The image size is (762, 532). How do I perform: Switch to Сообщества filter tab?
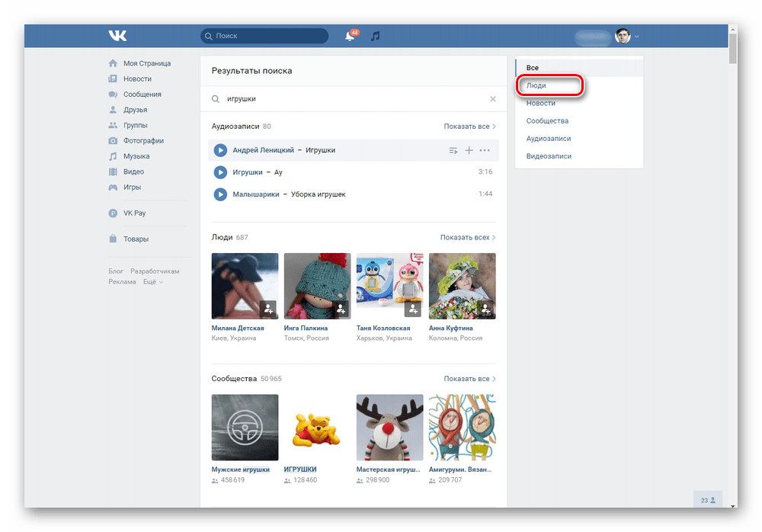click(547, 120)
